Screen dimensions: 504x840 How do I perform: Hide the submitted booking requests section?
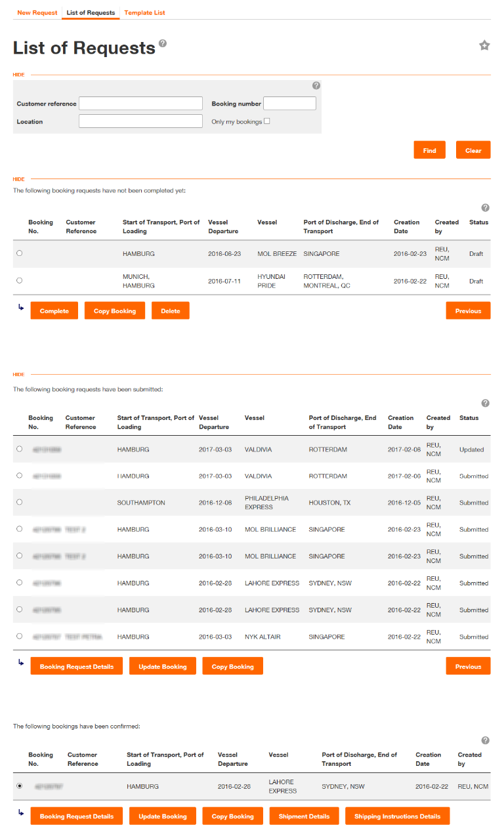[x=18, y=374]
